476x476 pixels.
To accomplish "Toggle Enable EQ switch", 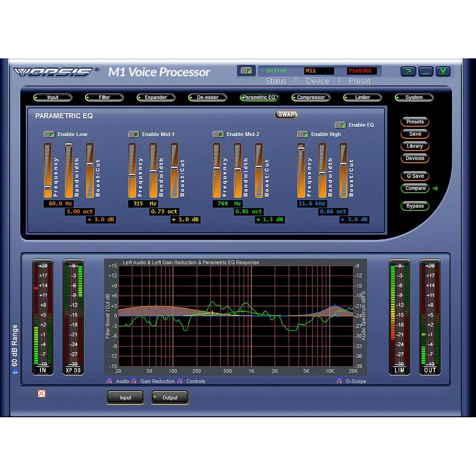I will pyautogui.click(x=340, y=125).
